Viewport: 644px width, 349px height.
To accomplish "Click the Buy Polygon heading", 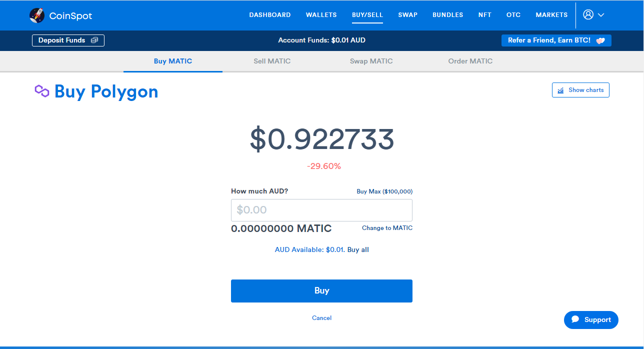I will 106,91.
